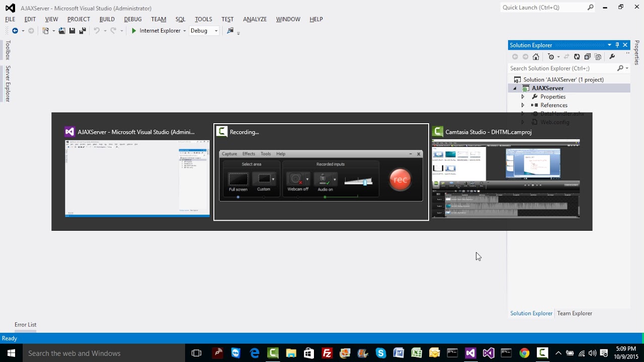644x362 pixels.
Task: Click the Collapse All icon in Solution Explorer
Action: [x=588, y=57]
